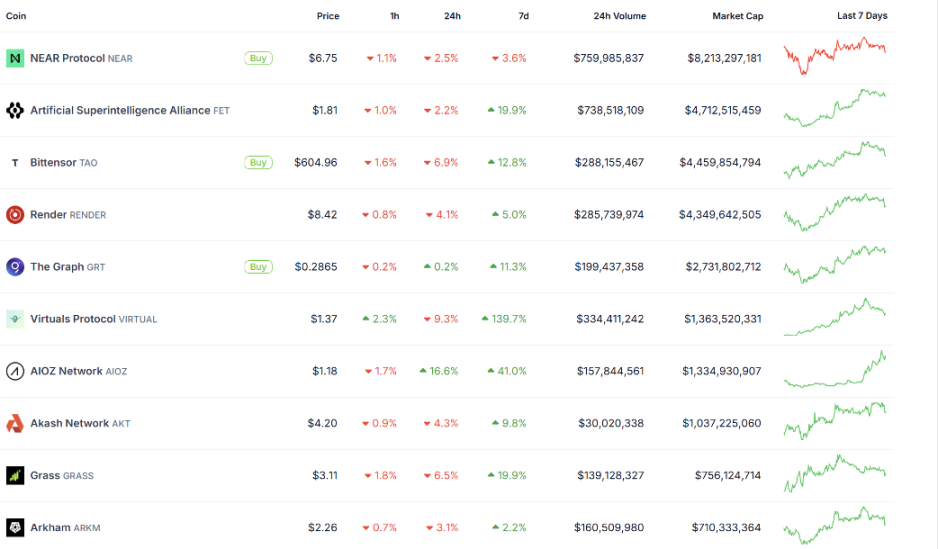Click the Bittensor TAO logo icon

pyautogui.click(x=15, y=163)
